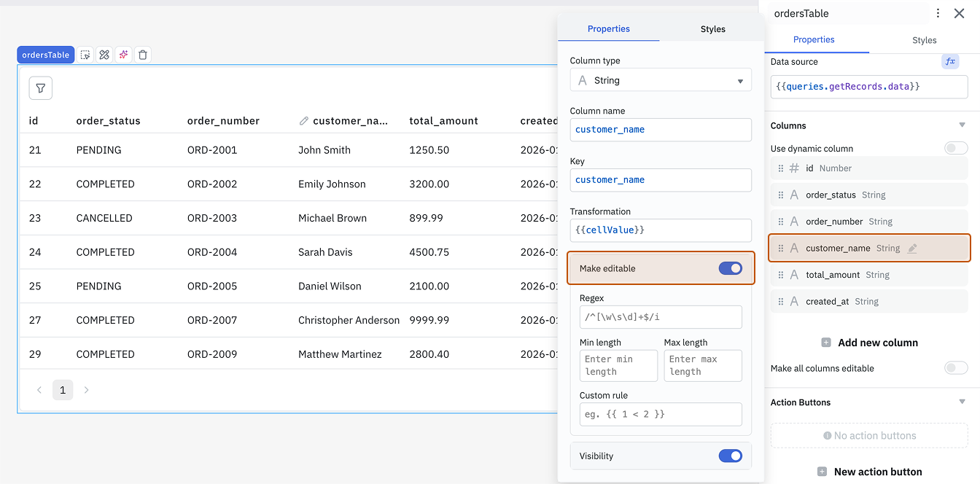Click the styling pen icon beside ordersTable
980x484 pixels.
[x=104, y=54]
